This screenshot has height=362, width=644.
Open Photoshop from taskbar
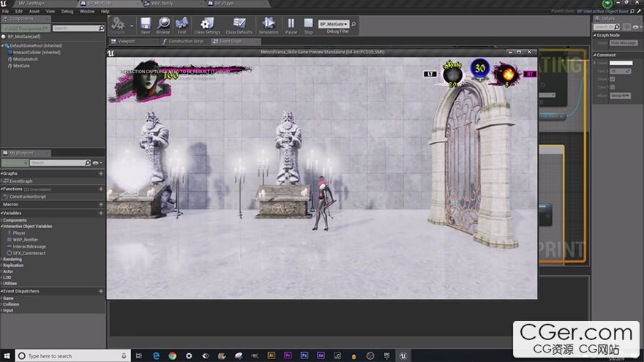point(304,355)
